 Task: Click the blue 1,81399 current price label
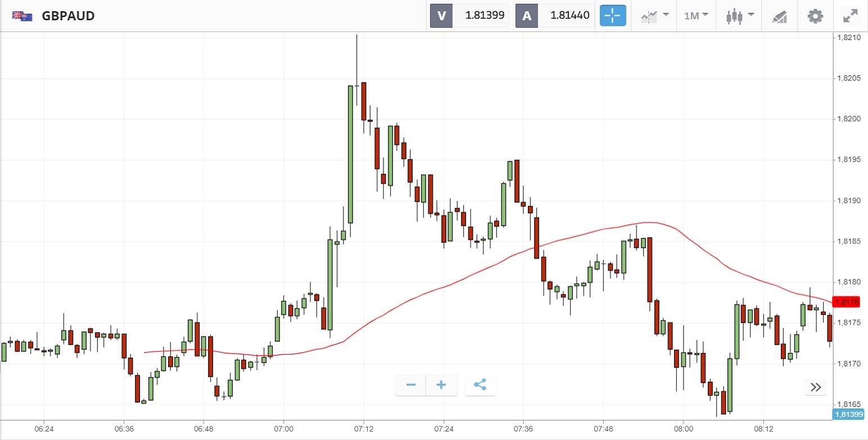(x=849, y=415)
